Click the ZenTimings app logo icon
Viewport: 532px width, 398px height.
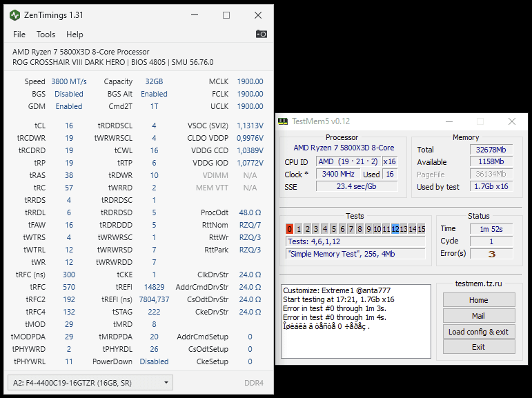(15, 15)
